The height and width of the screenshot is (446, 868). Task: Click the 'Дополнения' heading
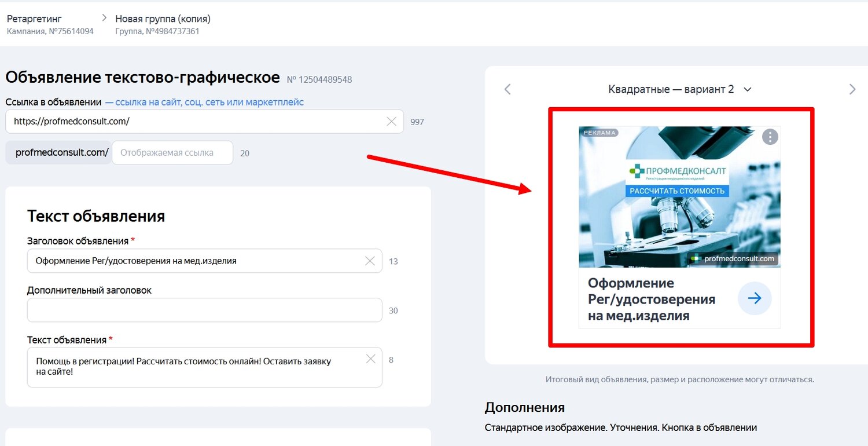coord(524,407)
